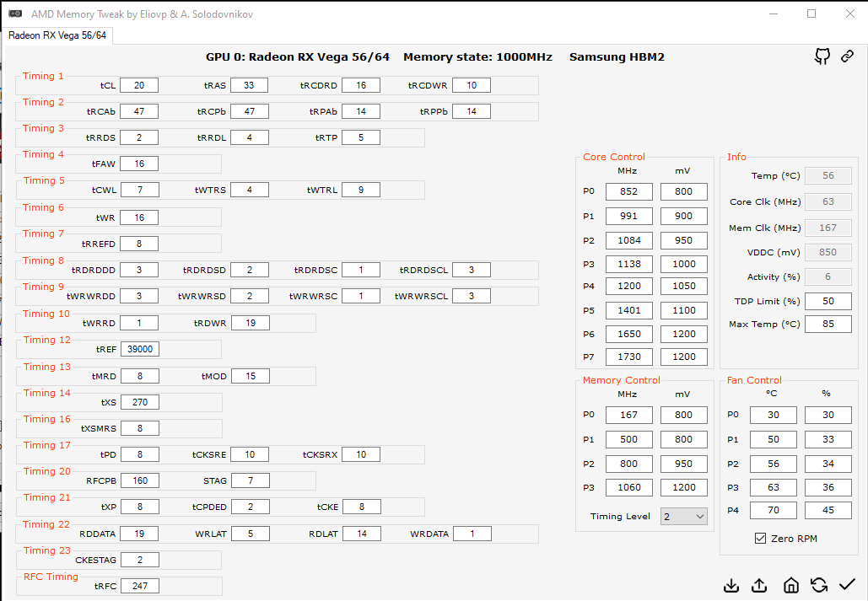Apply settings with the checkmark icon

coord(847,584)
